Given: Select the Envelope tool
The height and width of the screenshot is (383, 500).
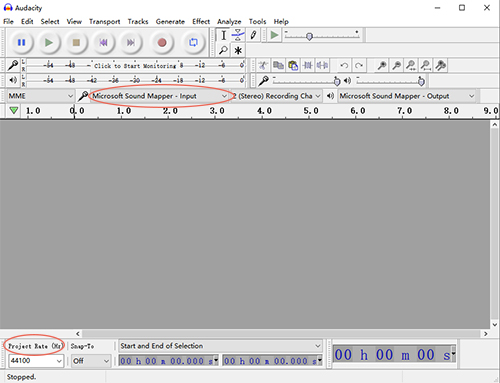Looking at the screenshot, I should pos(238,35).
